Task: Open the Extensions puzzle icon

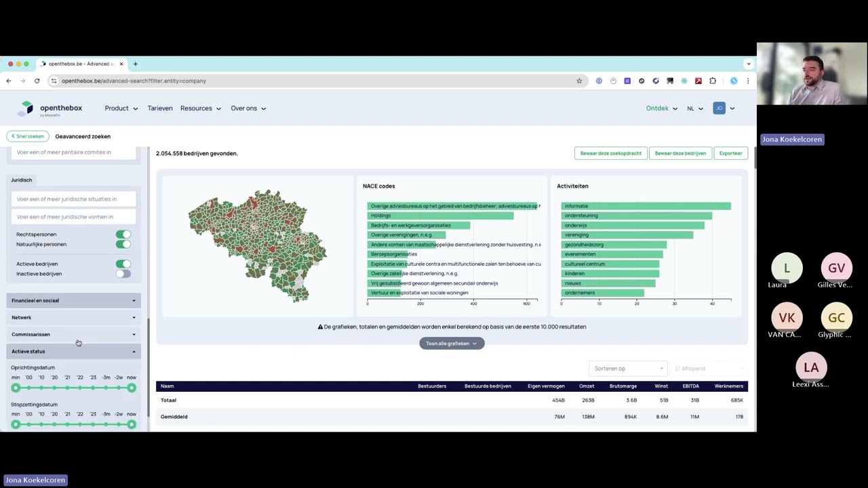Action: 713,81
